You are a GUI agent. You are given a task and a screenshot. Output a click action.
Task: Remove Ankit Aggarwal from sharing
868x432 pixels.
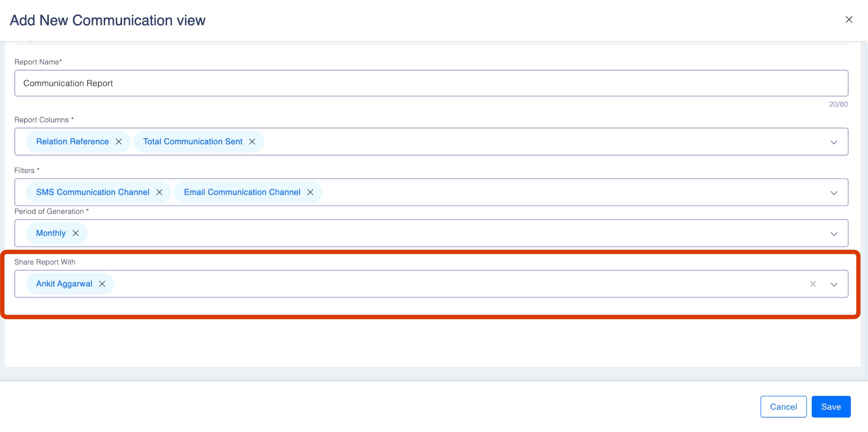click(102, 284)
